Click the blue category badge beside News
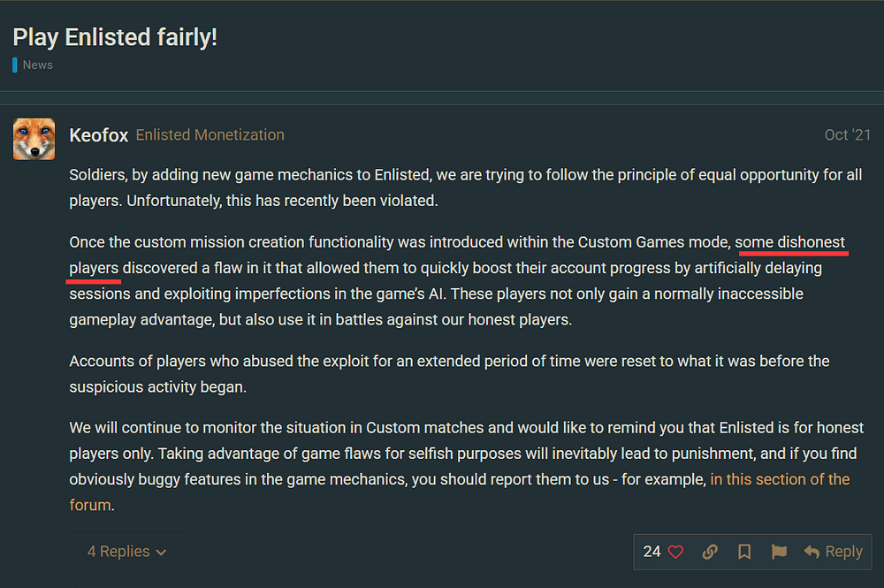The height and width of the screenshot is (588, 884). pyautogui.click(x=15, y=65)
